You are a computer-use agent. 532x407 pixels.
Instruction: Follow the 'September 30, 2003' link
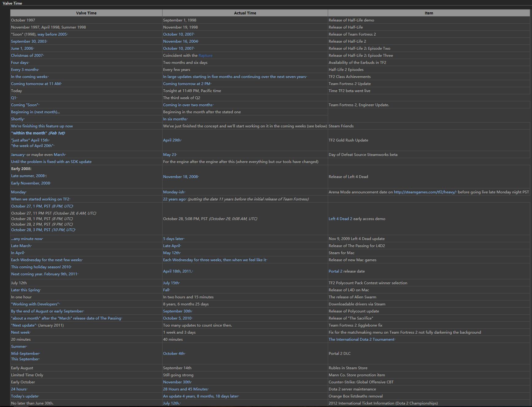coord(29,41)
